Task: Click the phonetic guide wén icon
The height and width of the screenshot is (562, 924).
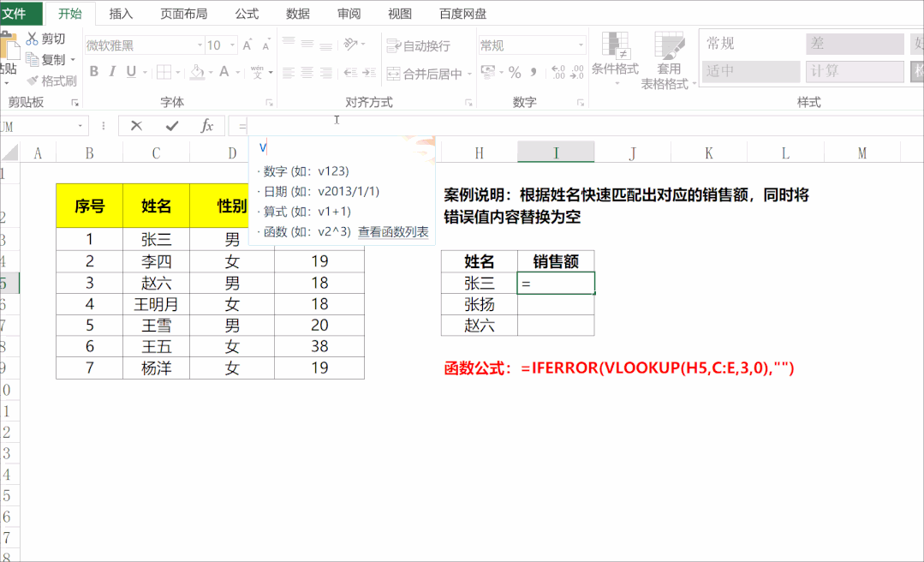Action: click(257, 72)
